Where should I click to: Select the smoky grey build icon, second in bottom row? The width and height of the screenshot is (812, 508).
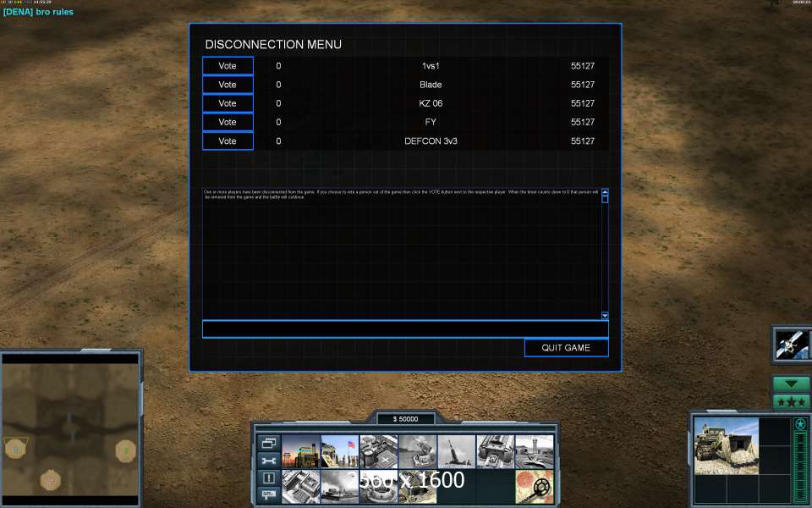point(340,486)
